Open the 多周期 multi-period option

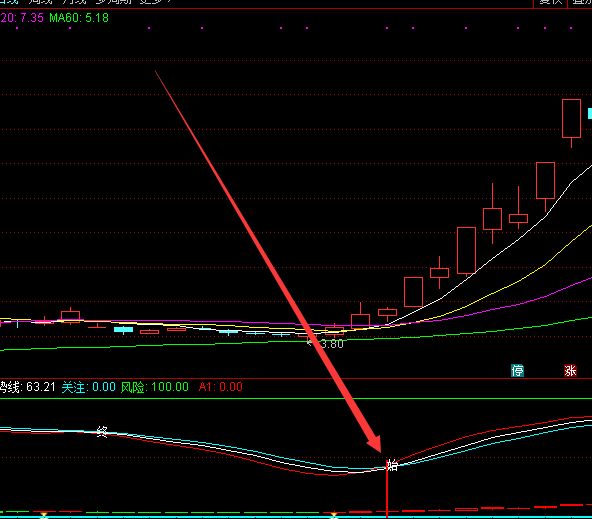pos(113,2)
